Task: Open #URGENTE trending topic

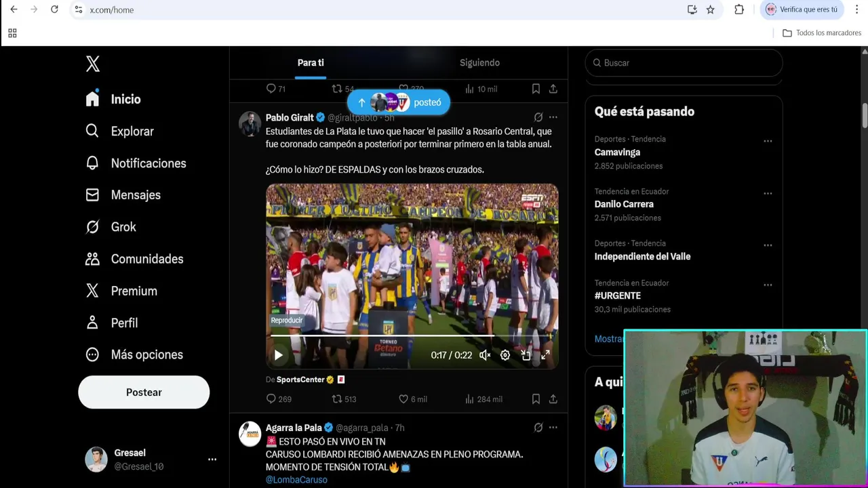Action: pyautogui.click(x=618, y=296)
